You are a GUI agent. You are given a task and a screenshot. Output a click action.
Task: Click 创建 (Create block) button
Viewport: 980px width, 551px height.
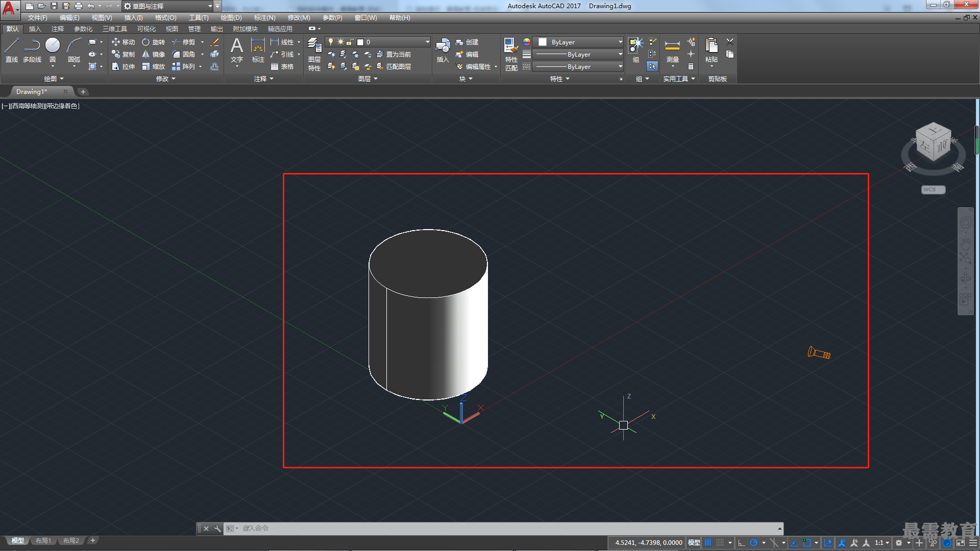pyautogui.click(x=467, y=42)
